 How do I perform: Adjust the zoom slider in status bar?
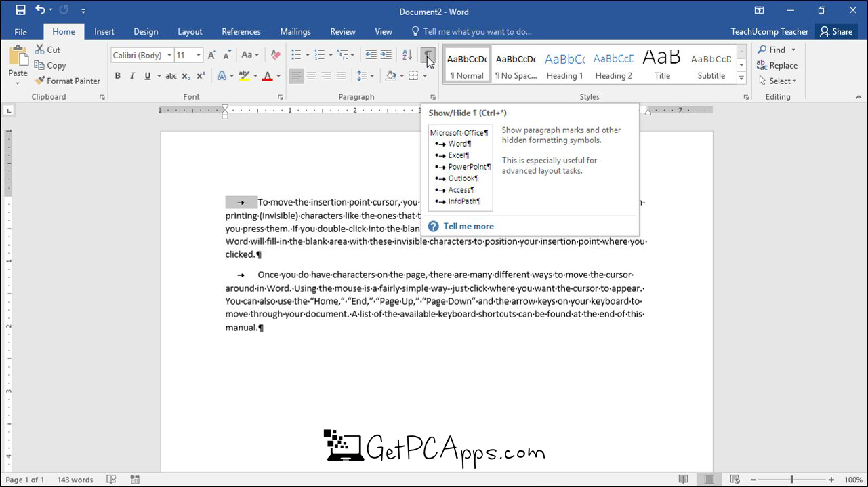pos(791,480)
